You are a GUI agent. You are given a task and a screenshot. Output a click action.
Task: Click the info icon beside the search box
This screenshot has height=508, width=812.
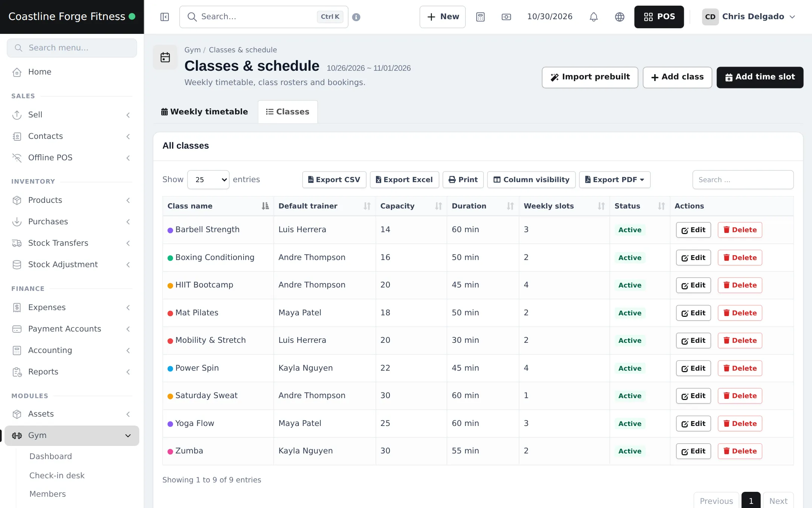coord(356,17)
